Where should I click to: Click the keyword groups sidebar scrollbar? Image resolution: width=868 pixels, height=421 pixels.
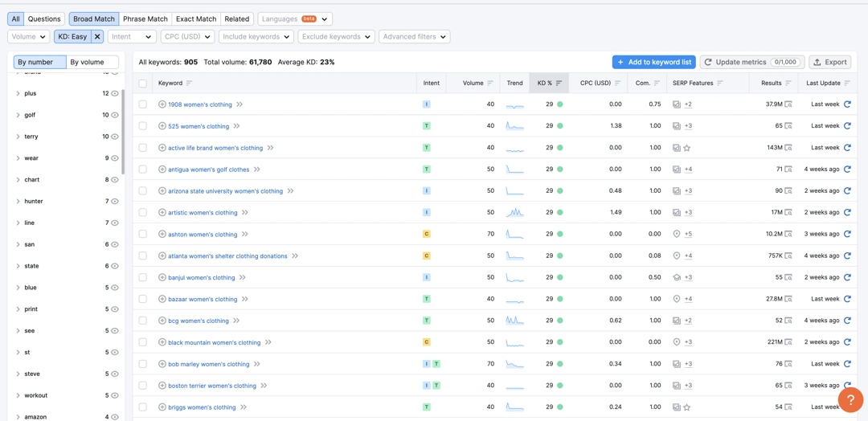pyautogui.click(x=123, y=132)
